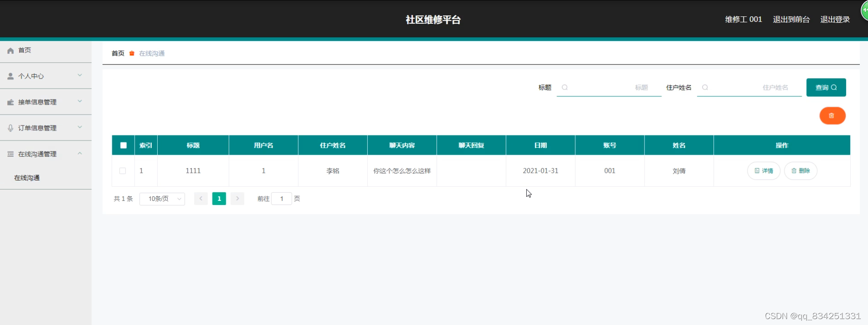Click the 用户名 column header
This screenshot has width=868, height=325.
pyautogui.click(x=264, y=145)
